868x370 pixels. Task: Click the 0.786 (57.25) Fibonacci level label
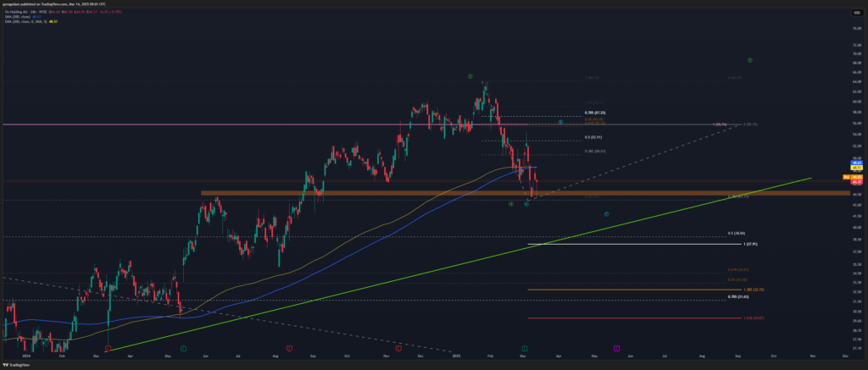pos(595,113)
